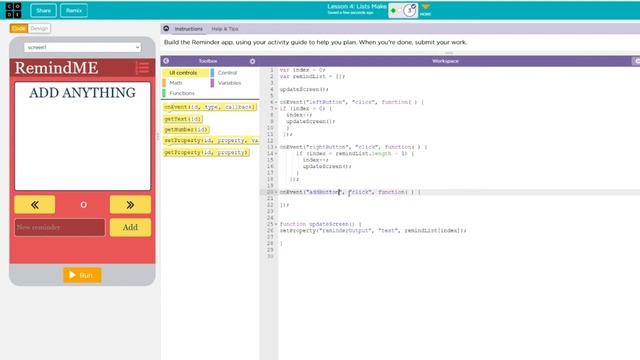Viewport: 640px width, 360px height.
Task: Run the app with the Run button
Action: coord(82,275)
